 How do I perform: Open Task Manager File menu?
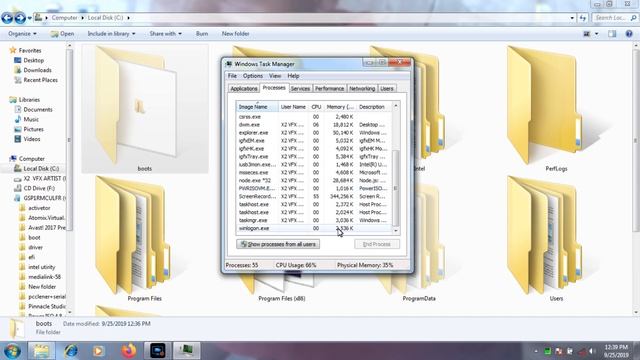tap(232, 76)
